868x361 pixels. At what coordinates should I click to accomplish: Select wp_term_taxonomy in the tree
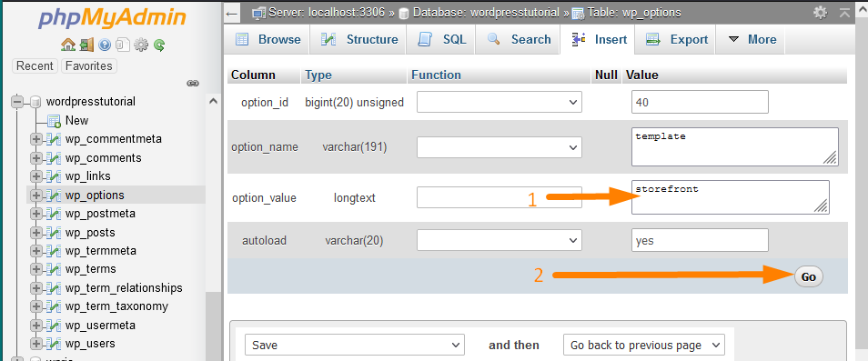click(116, 306)
